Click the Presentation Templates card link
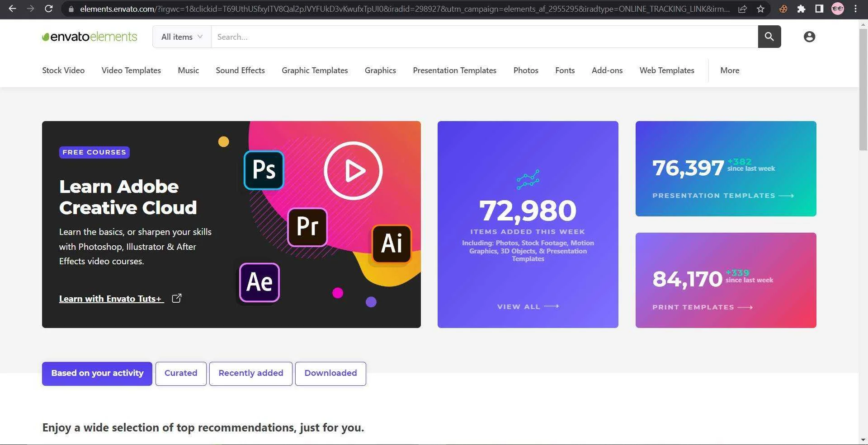 point(713,196)
